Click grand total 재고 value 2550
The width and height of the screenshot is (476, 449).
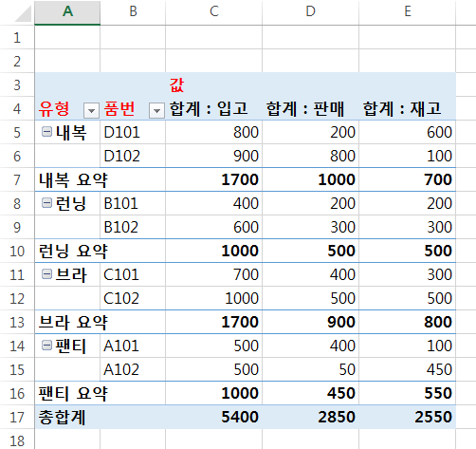[433, 417]
